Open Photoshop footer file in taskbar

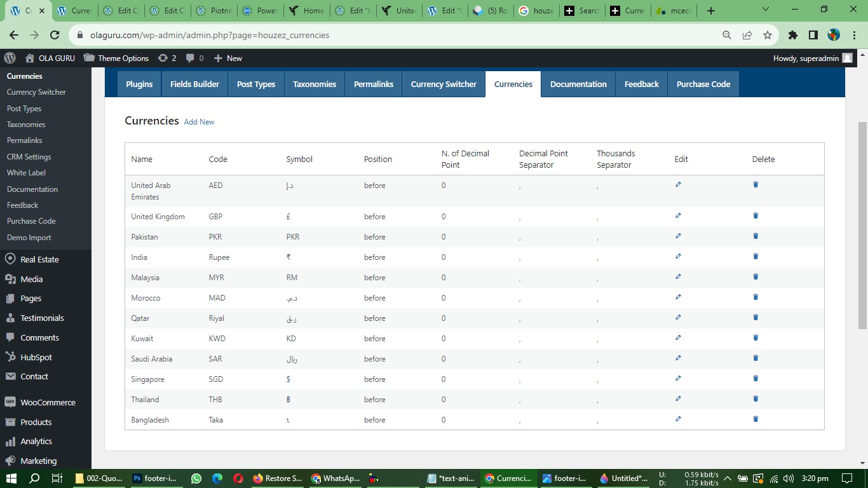pos(156,478)
